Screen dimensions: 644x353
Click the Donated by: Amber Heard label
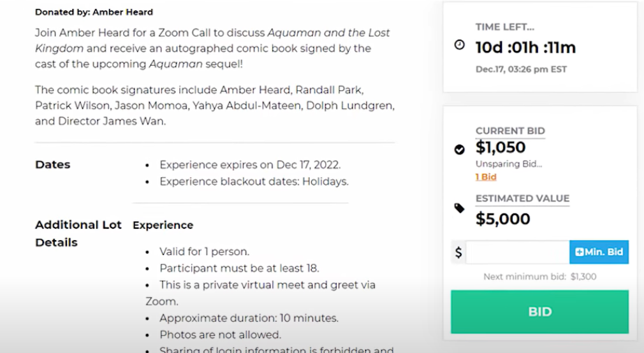[94, 12]
